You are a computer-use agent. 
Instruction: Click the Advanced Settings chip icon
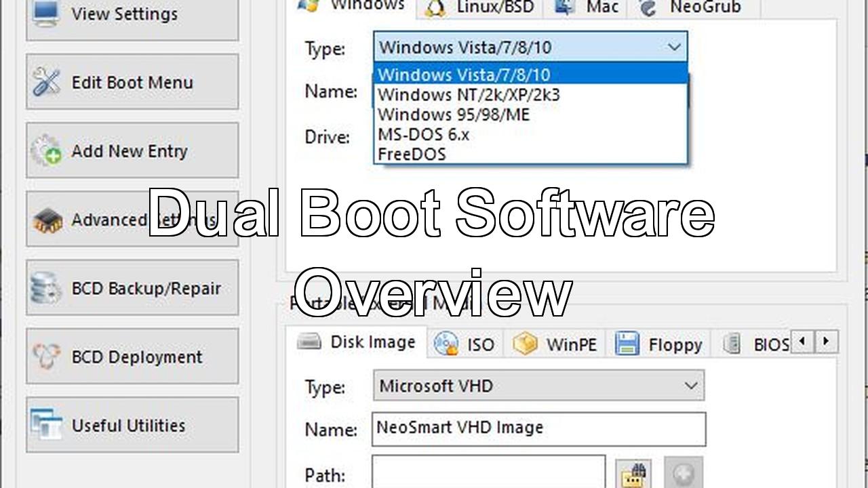pos(47,220)
